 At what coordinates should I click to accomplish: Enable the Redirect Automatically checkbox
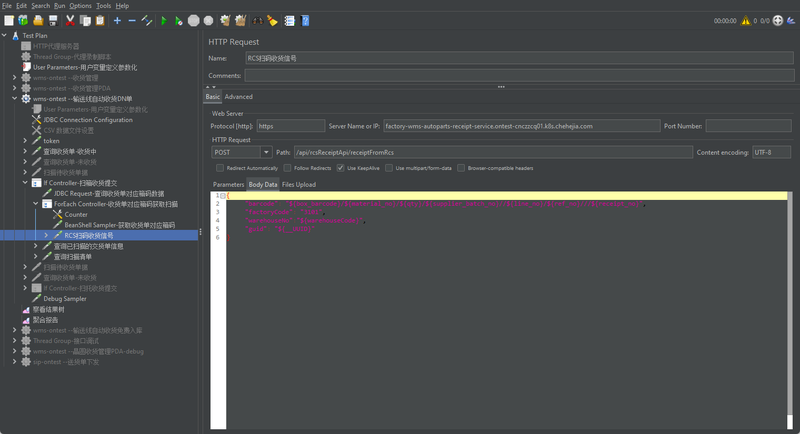click(x=219, y=168)
